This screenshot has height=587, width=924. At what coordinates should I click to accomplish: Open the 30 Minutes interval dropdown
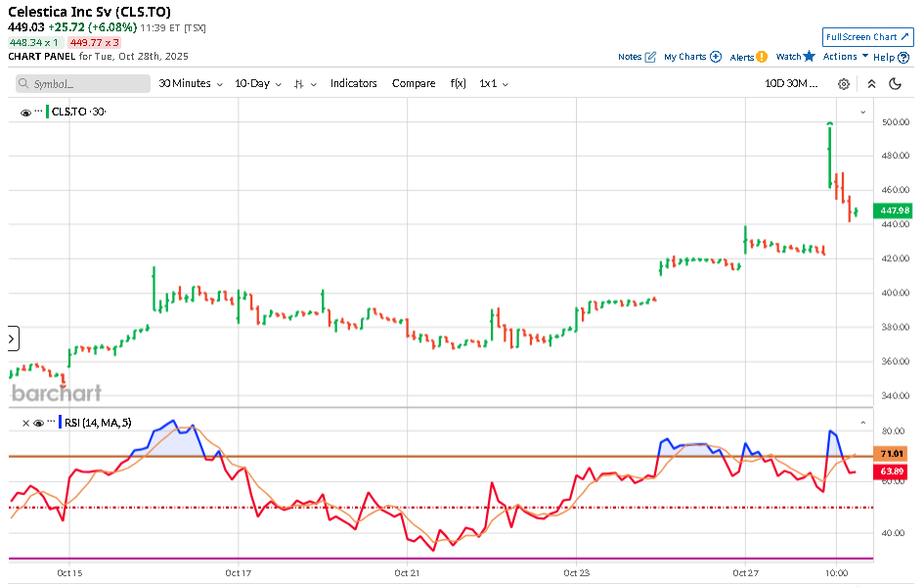pyautogui.click(x=191, y=84)
